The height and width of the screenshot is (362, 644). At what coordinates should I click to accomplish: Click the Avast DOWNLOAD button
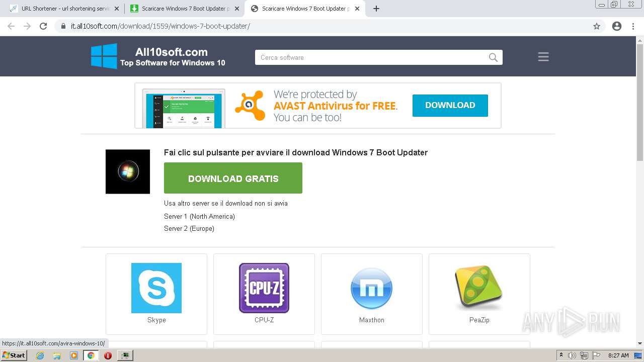(450, 105)
